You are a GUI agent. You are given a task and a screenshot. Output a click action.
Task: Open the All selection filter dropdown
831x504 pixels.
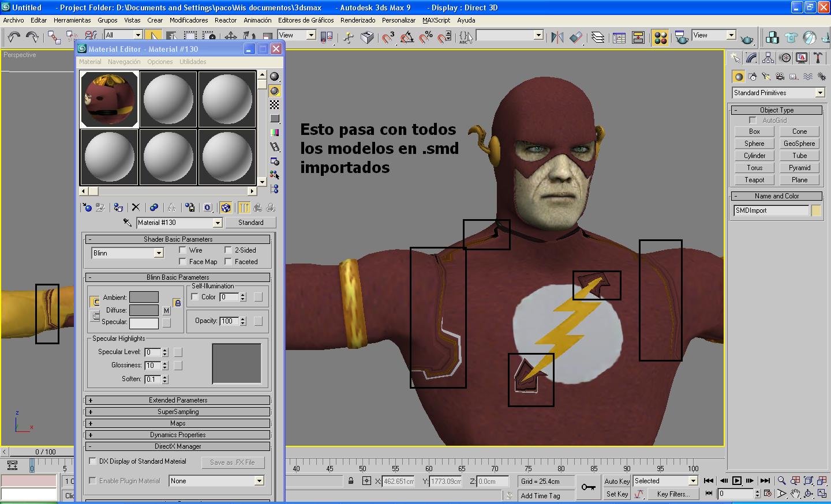click(x=138, y=35)
